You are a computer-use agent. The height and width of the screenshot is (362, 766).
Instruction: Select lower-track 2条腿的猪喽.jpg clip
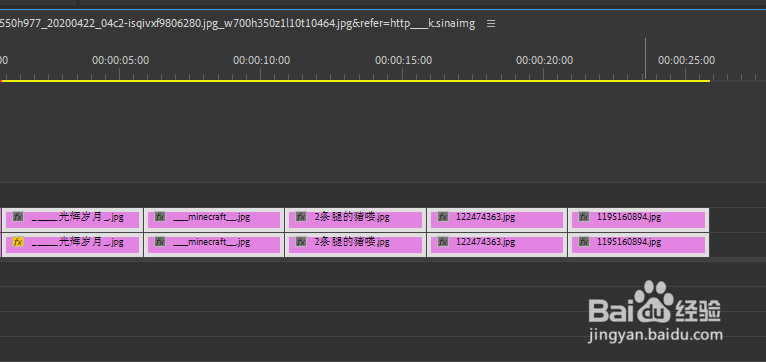[356, 245]
